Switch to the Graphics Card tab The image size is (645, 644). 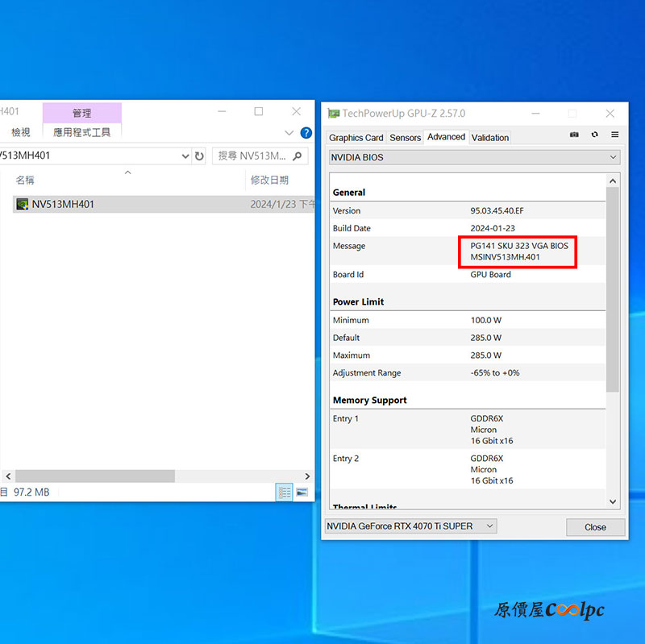pyautogui.click(x=356, y=138)
